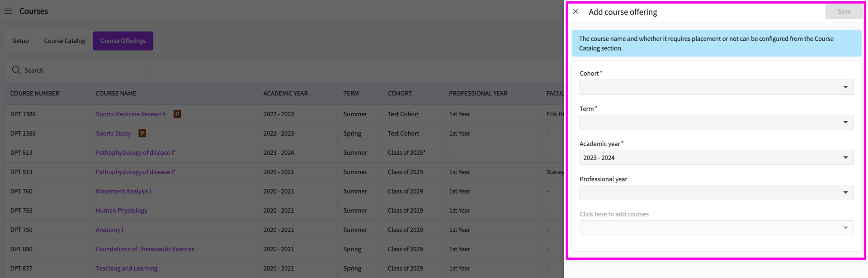Viewport: 868px width, 278px height.
Task: Click the search magnifier icon
Action: point(16,70)
